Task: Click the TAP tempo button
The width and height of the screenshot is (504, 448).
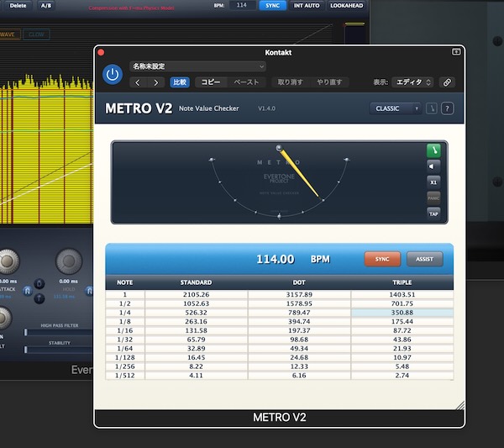Action: click(x=433, y=213)
